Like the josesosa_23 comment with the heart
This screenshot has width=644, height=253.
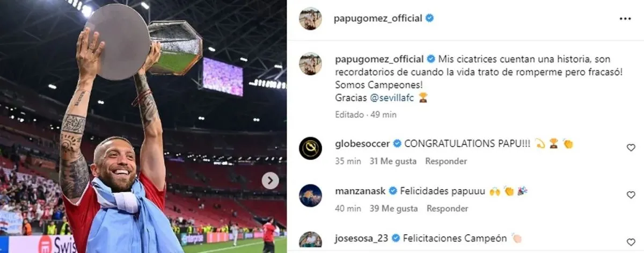click(x=631, y=242)
